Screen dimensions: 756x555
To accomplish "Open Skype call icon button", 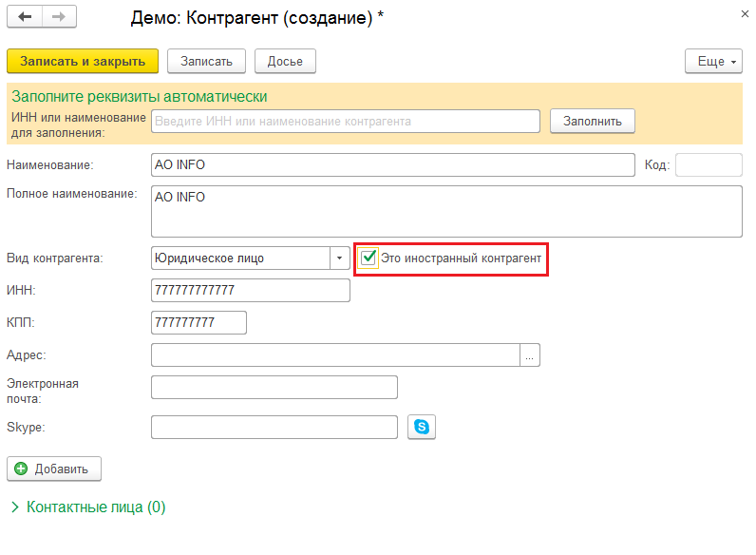I will click(x=422, y=427).
